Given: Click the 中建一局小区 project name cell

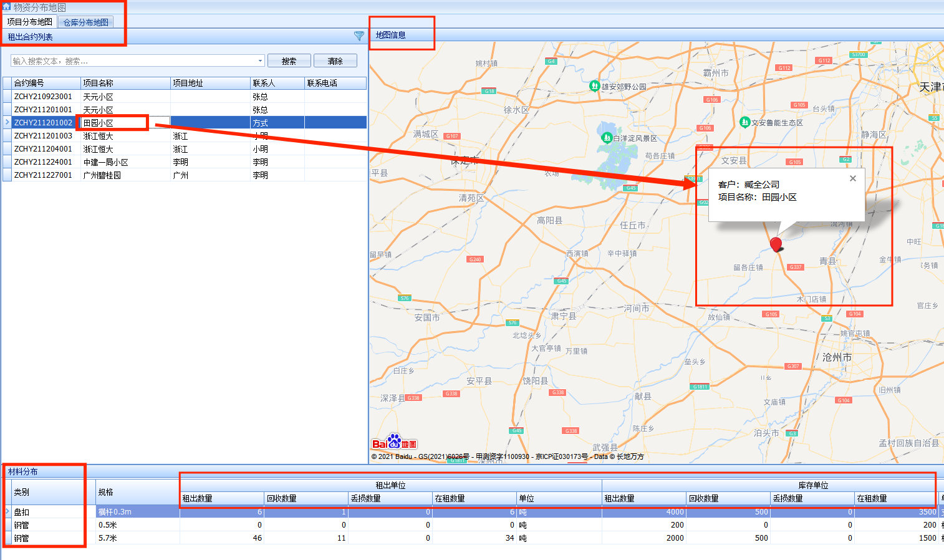Looking at the screenshot, I should 125,162.
